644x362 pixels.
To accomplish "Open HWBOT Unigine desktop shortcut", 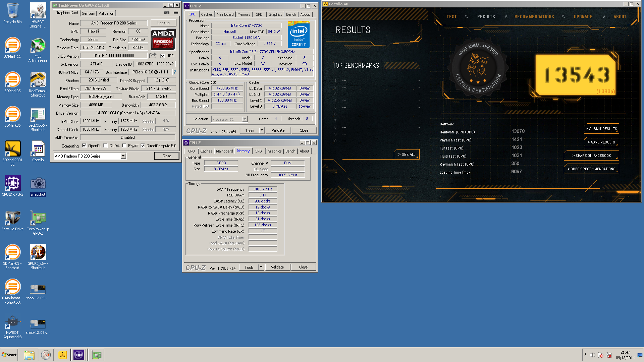I will 38,15.
